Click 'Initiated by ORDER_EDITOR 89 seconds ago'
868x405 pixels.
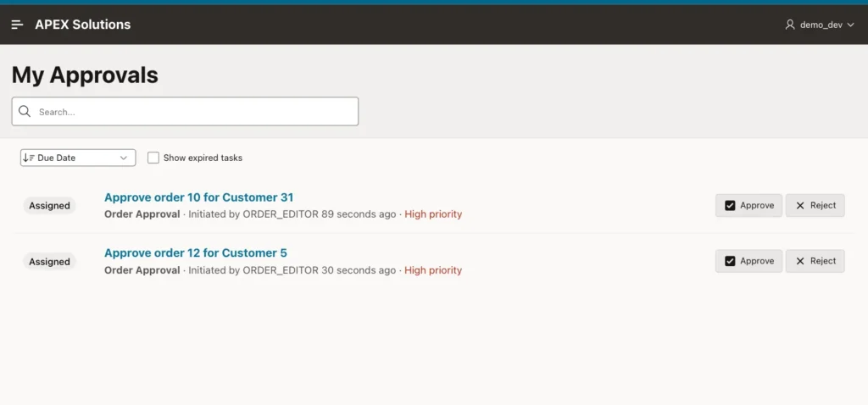292,214
